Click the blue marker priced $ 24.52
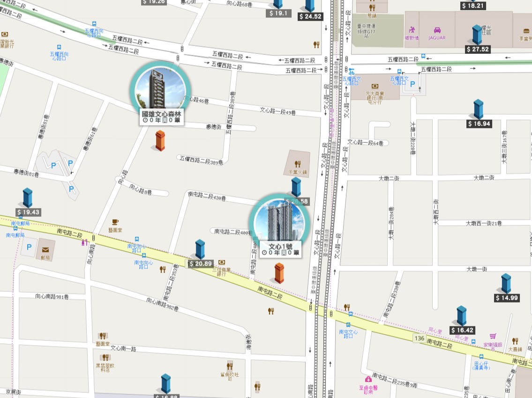Screen dimensions: 532x398 (310, 6)
